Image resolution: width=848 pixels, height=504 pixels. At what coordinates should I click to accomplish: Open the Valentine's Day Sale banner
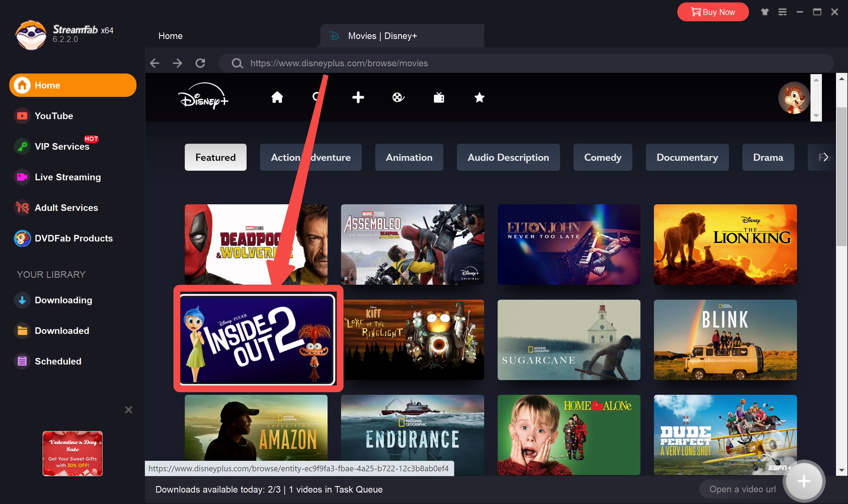(x=72, y=453)
